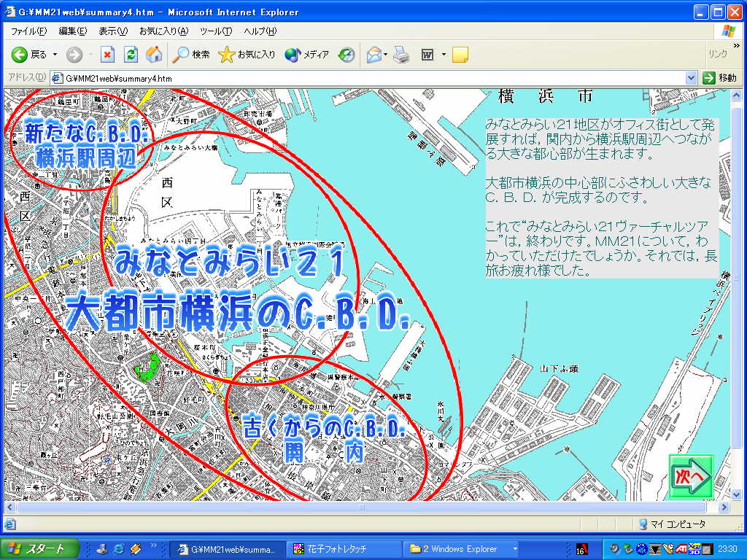Click the リンク links toolbar label
Screen dimensions: 747x560
point(718,54)
